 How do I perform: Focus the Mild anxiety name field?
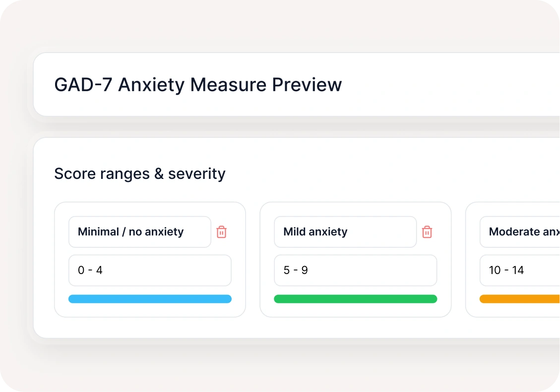pos(345,232)
